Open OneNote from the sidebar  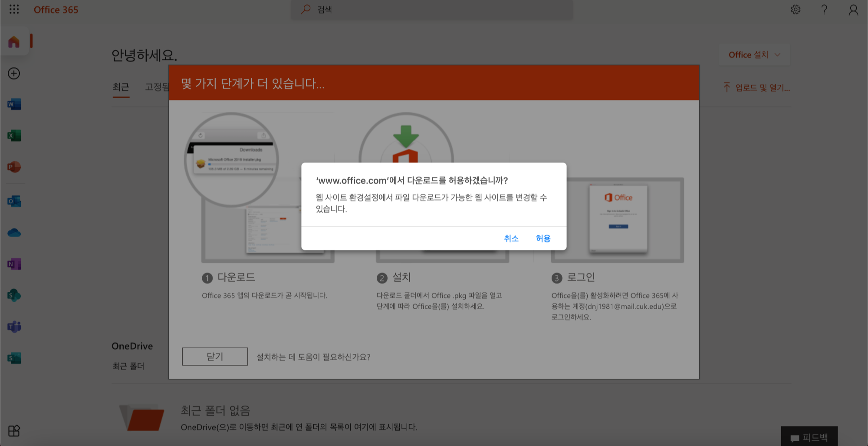tap(14, 264)
